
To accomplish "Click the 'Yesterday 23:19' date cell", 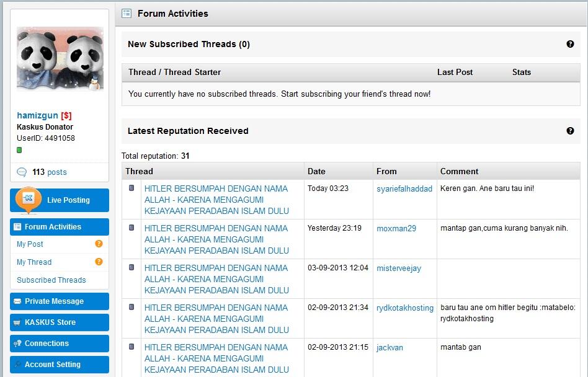I will (334, 228).
